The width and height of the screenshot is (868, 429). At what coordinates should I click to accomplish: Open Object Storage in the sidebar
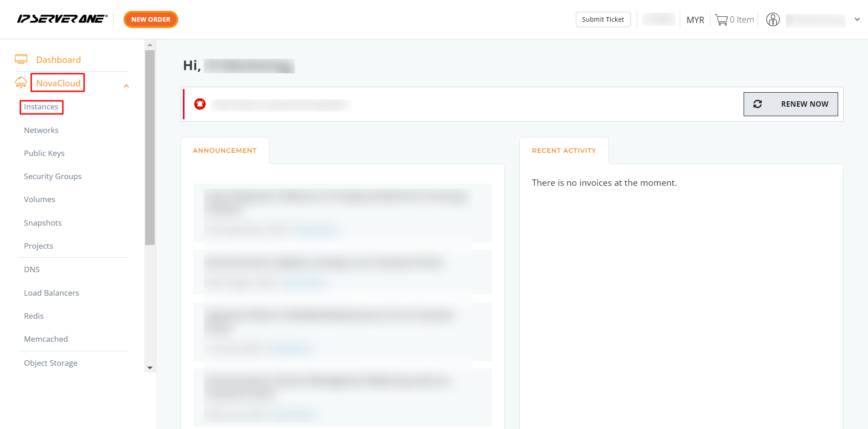(51, 363)
